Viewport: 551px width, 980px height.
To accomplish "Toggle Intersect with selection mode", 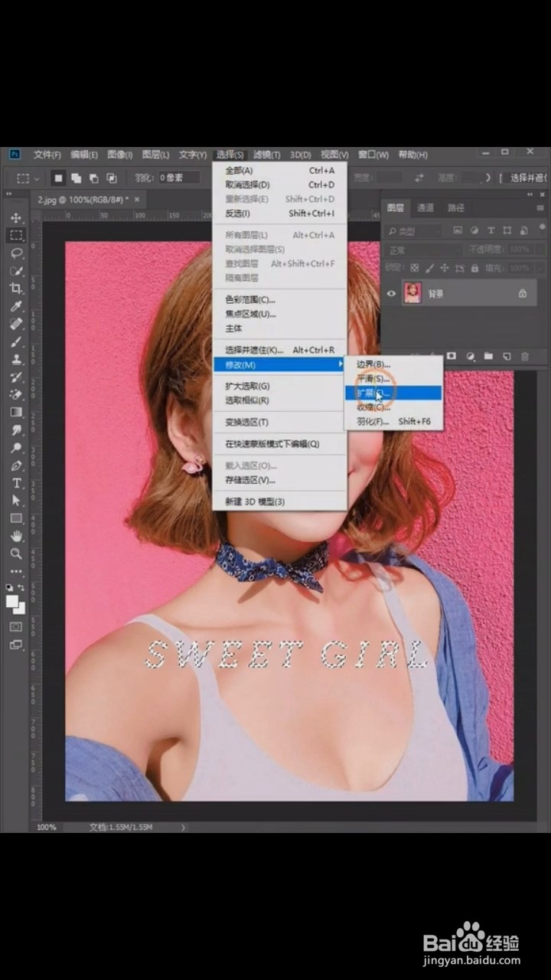I will [x=111, y=178].
